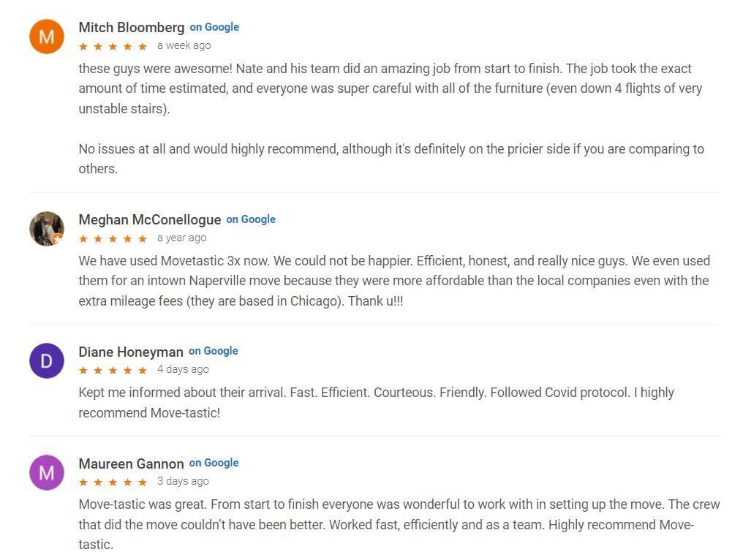Click Diane Honeyman's purple avatar icon

click(47, 361)
